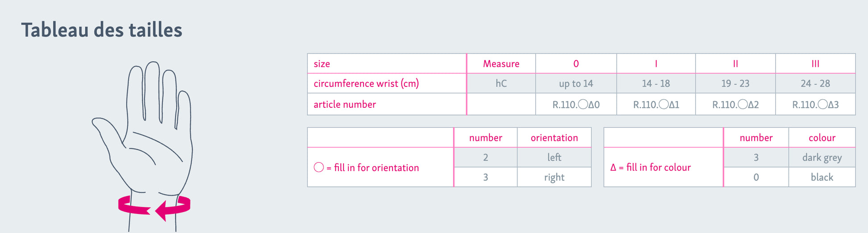Click the pink wrist rotation arrow icon
Screen dimensions: 868x233
(x=154, y=207)
